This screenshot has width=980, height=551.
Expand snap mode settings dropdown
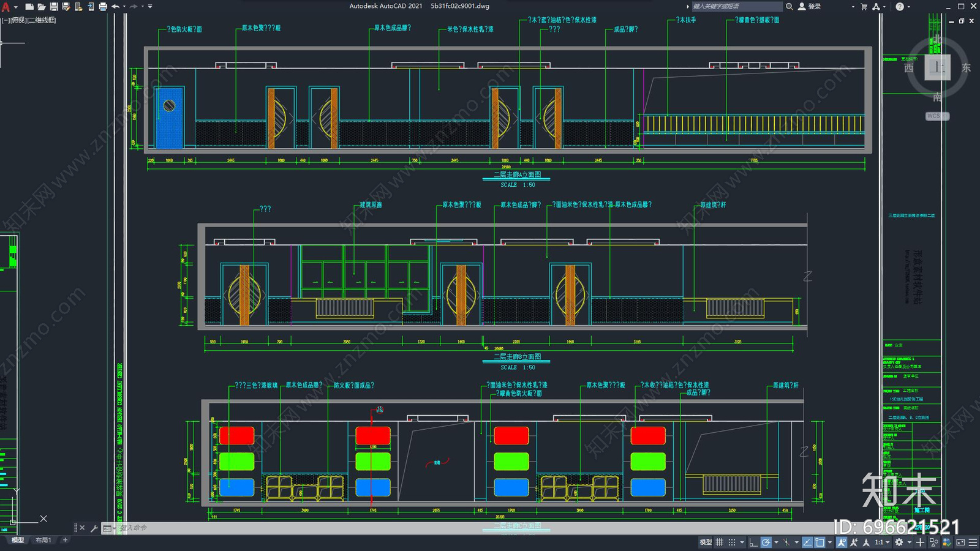click(x=742, y=542)
